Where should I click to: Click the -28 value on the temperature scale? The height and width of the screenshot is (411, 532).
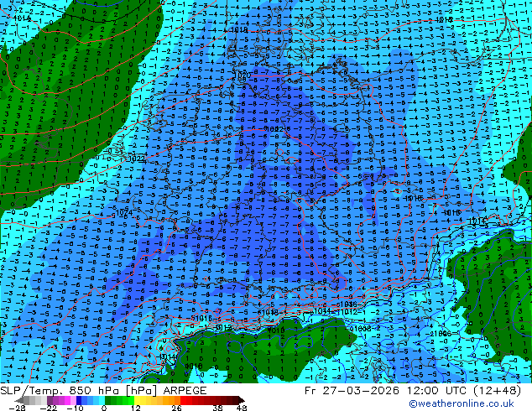point(17,408)
